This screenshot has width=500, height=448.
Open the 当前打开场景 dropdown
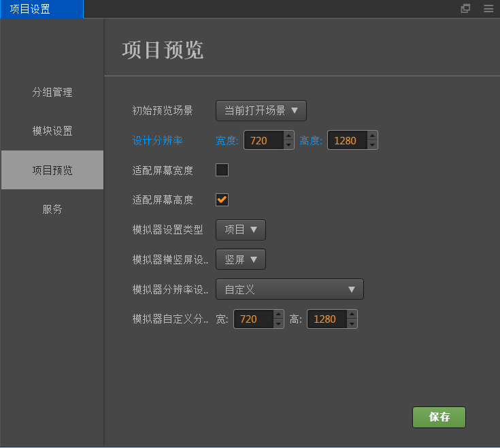[x=261, y=110]
